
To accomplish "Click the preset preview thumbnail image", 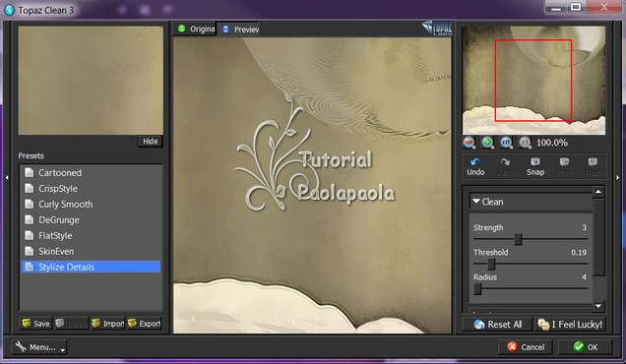I will (x=91, y=81).
